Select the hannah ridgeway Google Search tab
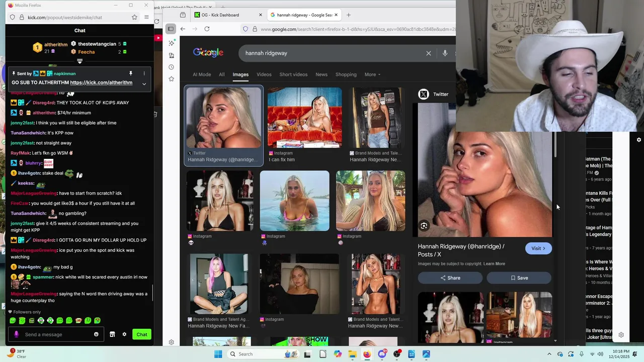The height and width of the screenshot is (362, 644). click(303, 15)
